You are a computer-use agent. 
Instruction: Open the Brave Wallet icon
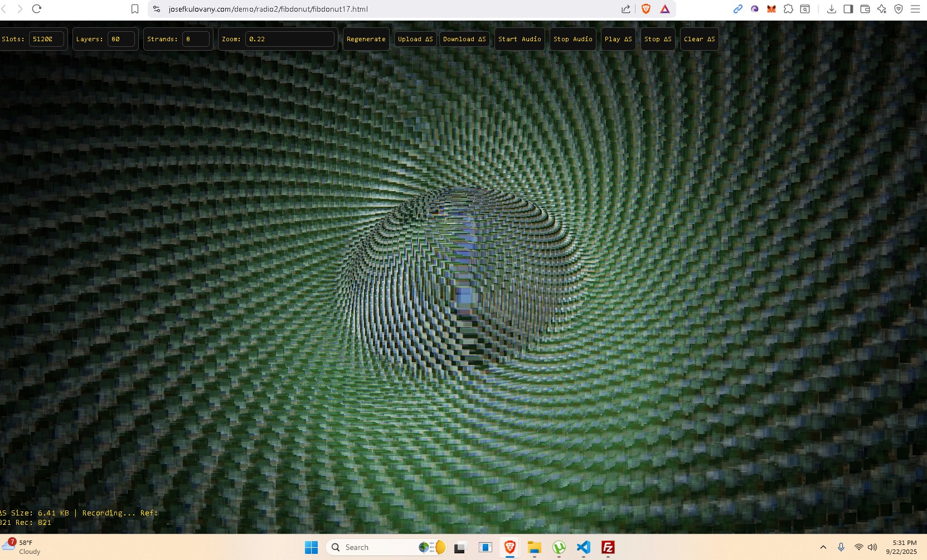865,9
